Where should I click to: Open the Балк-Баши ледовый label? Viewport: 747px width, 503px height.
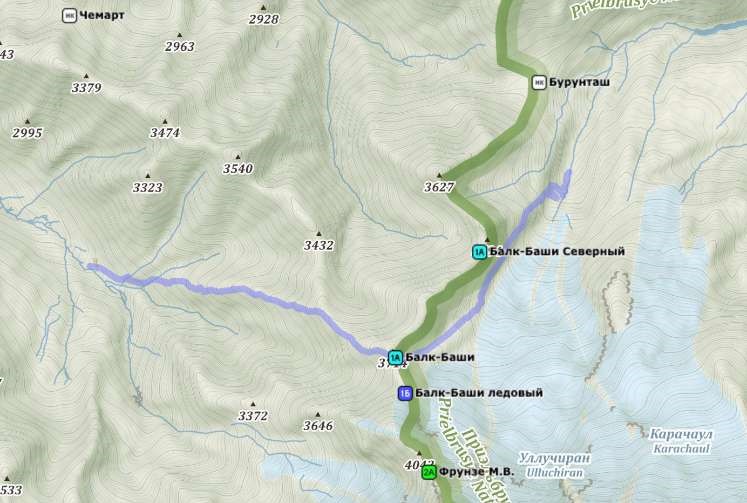tap(479, 393)
